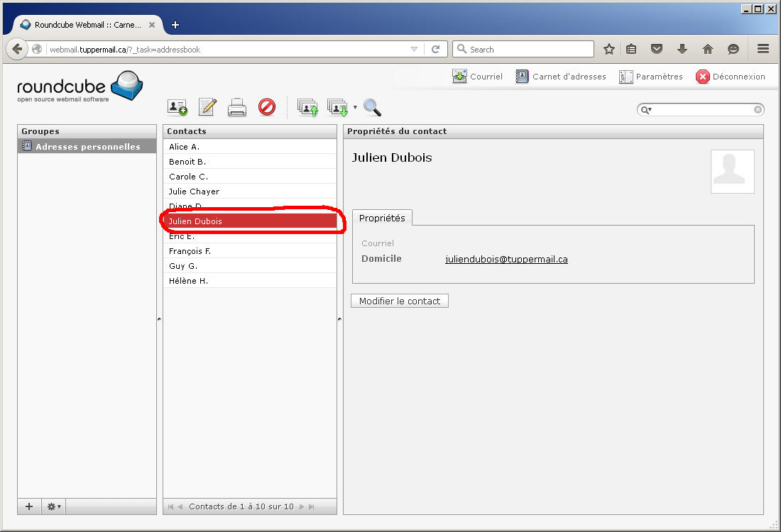Select contact Julie Chayer in list

[x=194, y=192]
